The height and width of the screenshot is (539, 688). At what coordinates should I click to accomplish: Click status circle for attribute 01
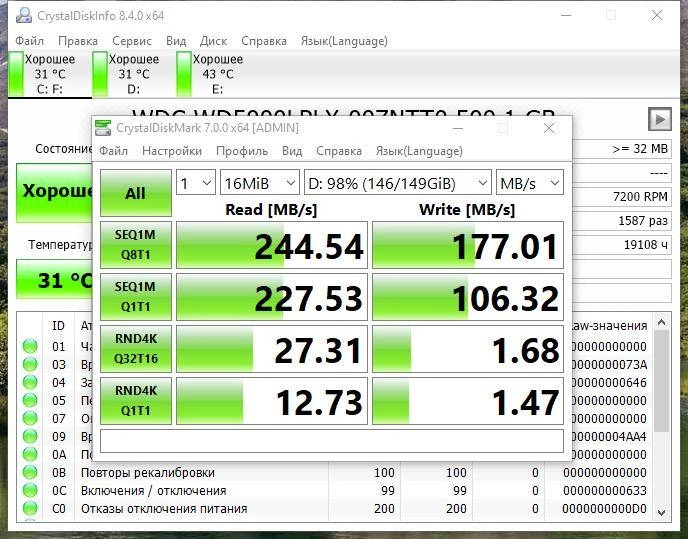coord(30,346)
